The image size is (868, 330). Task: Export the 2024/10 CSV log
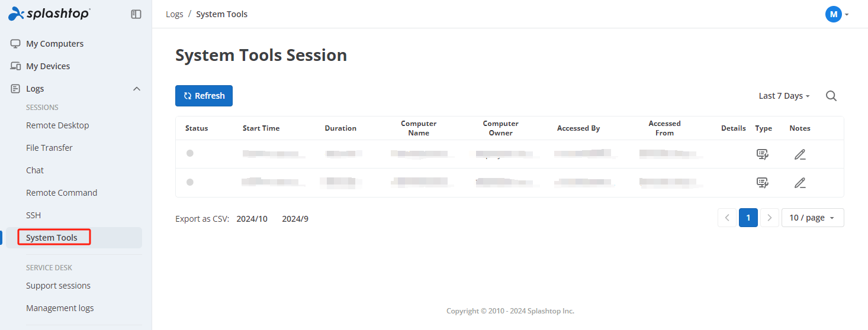[252, 219]
